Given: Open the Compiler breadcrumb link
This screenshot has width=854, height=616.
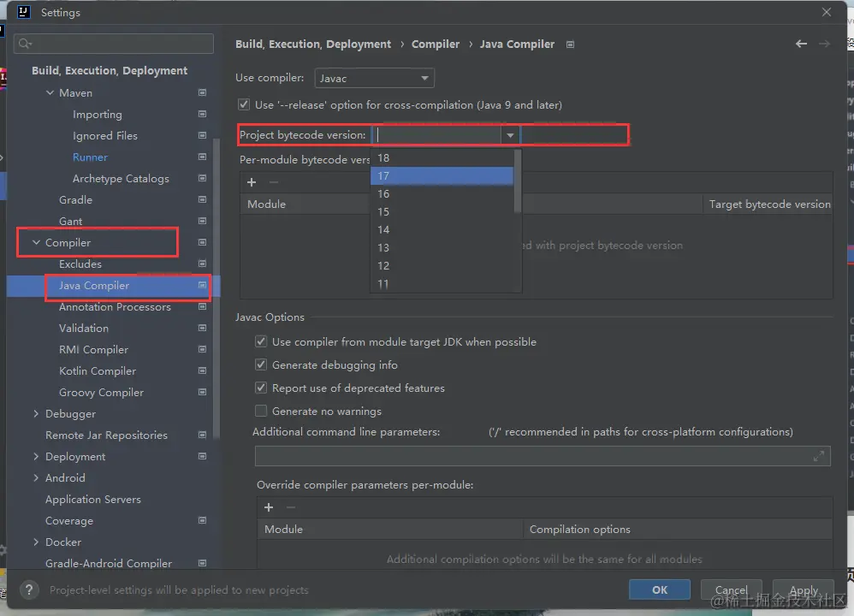Looking at the screenshot, I should tap(436, 44).
